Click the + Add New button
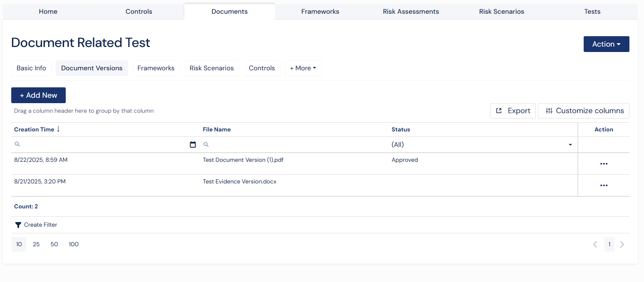 point(38,95)
